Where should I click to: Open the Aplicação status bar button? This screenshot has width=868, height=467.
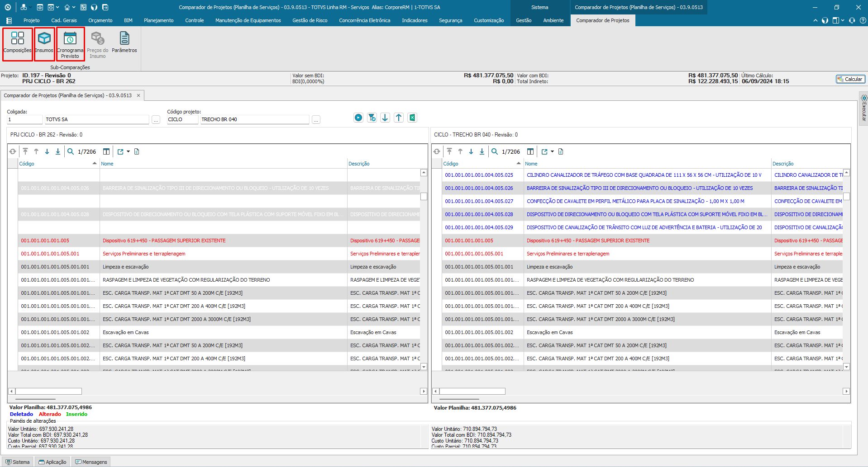[52, 462]
